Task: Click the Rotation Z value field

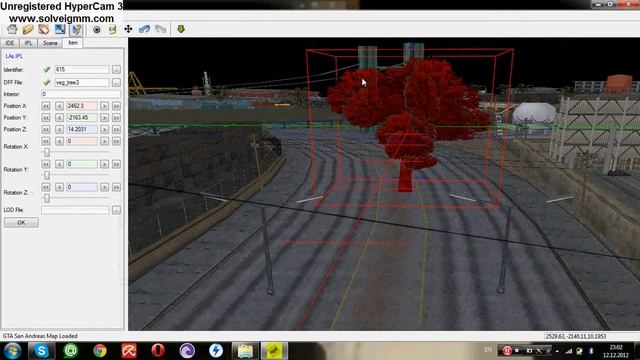Action: click(82, 187)
